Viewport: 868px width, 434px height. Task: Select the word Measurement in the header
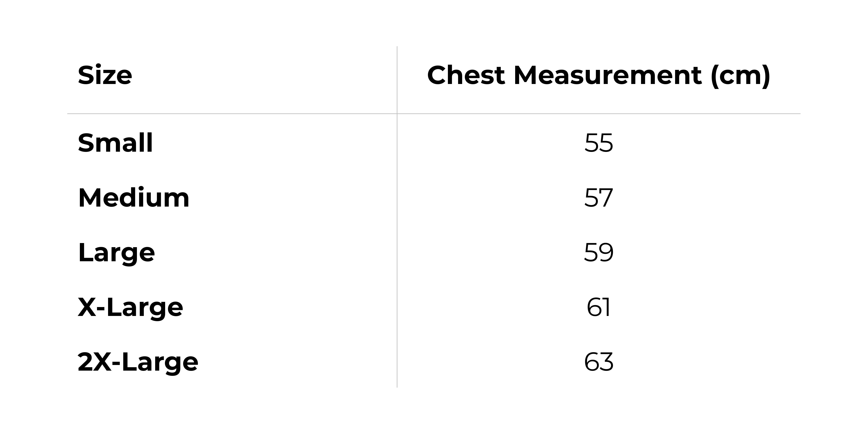click(608, 75)
